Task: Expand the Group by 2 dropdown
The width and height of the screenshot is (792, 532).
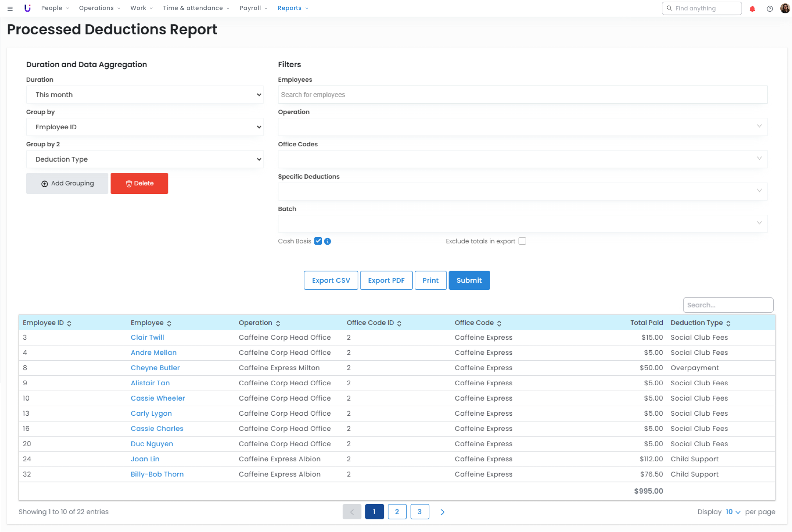Action: pos(145,159)
